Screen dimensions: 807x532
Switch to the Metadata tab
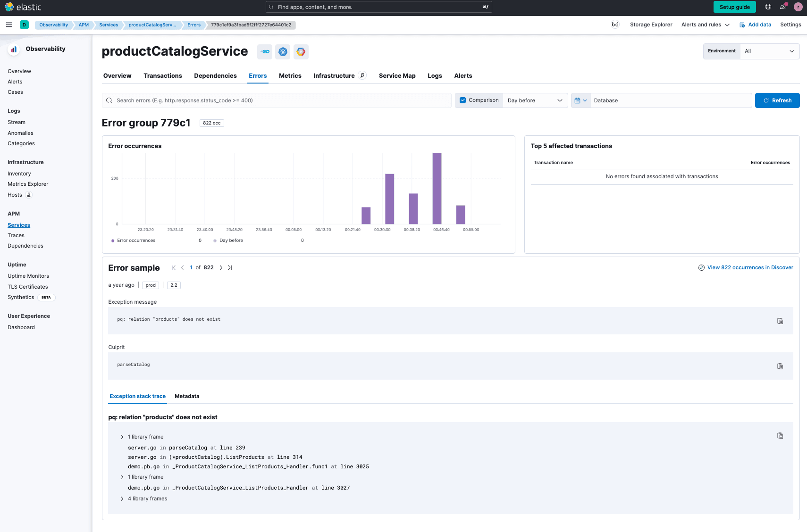pyautogui.click(x=187, y=396)
